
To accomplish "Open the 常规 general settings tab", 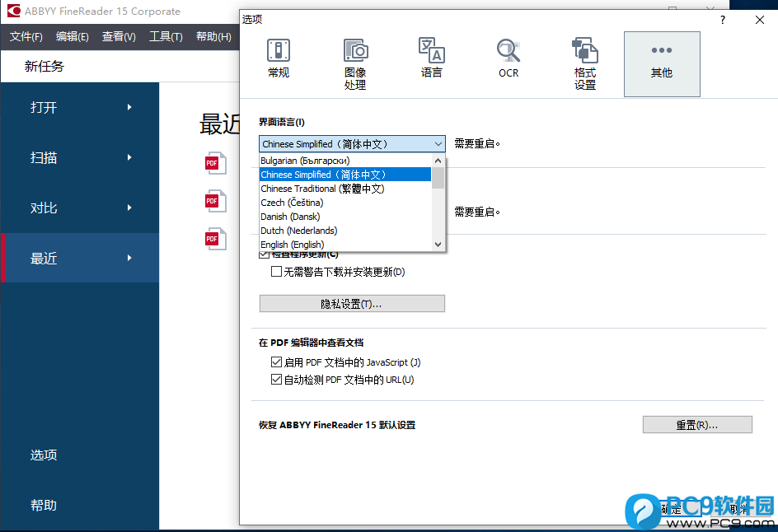I will (x=279, y=58).
